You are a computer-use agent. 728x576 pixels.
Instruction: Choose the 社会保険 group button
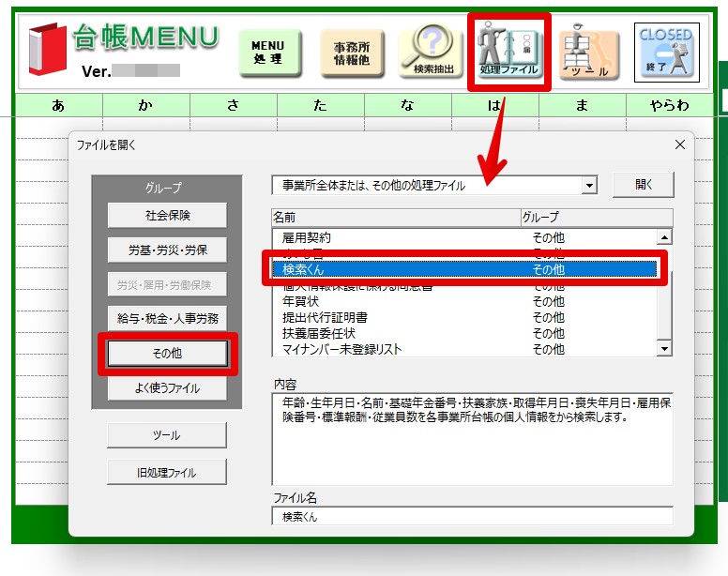(x=167, y=216)
